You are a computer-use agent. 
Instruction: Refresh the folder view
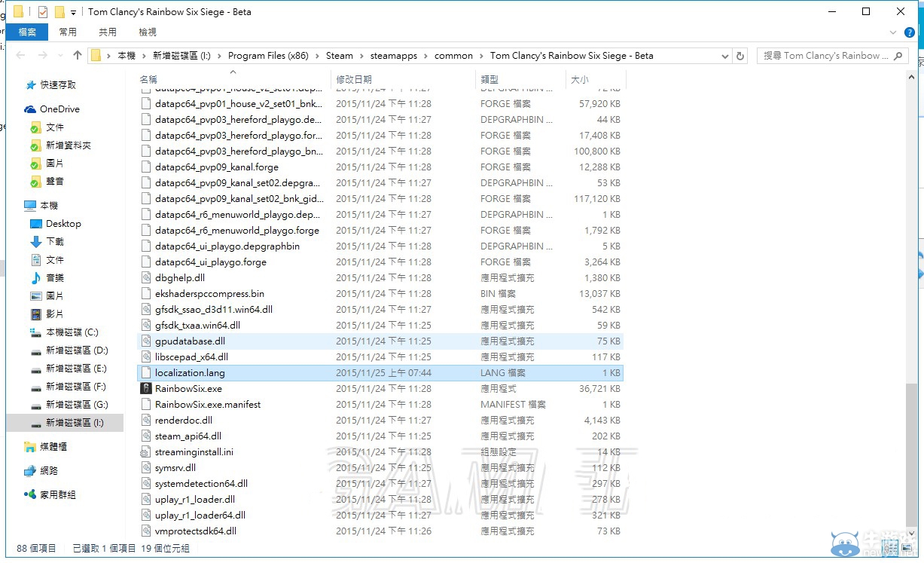[740, 56]
